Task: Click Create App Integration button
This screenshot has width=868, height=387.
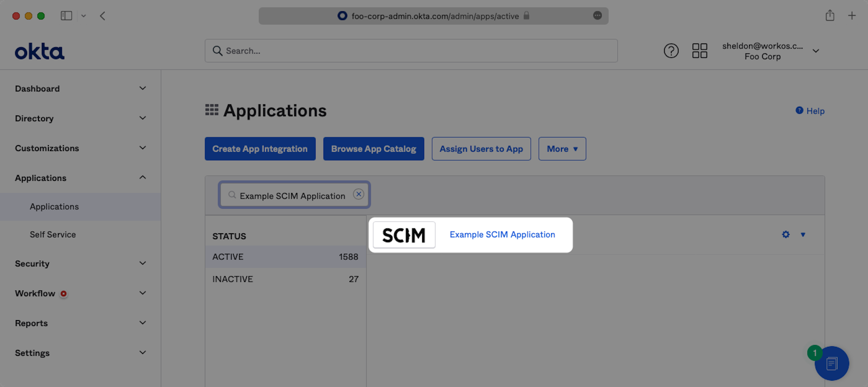Action: tap(260, 149)
